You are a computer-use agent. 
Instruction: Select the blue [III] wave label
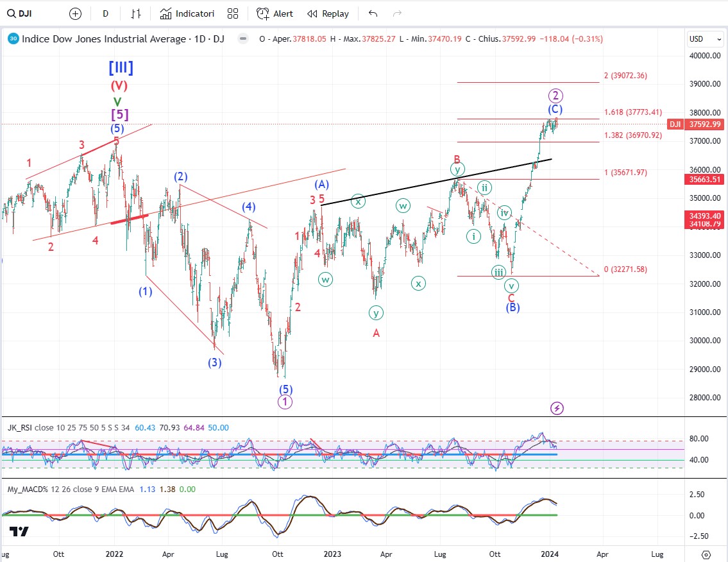pos(121,68)
